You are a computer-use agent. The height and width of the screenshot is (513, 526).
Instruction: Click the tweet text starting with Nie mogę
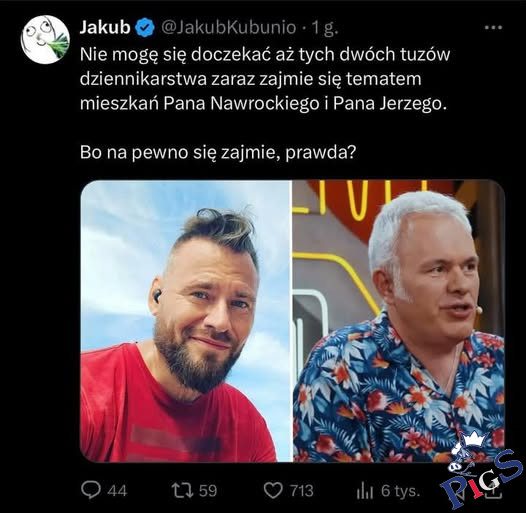click(x=265, y=79)
